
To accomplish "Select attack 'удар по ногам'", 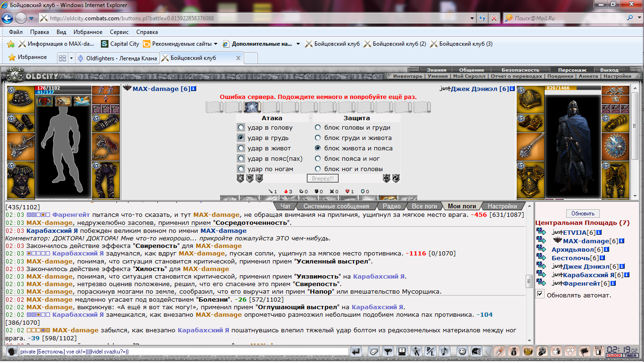I will tap(241, 169).
